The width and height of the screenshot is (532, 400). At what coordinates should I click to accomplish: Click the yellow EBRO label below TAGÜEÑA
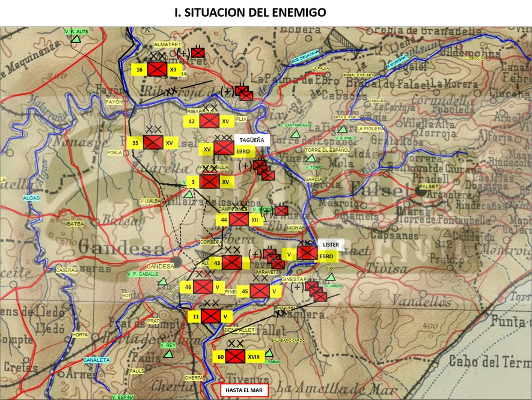(x=243, y=151)
